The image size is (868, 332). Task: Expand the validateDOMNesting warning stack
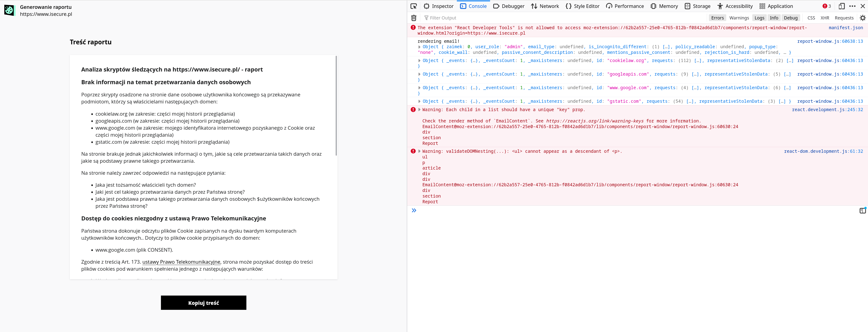(x=419, y=151)
